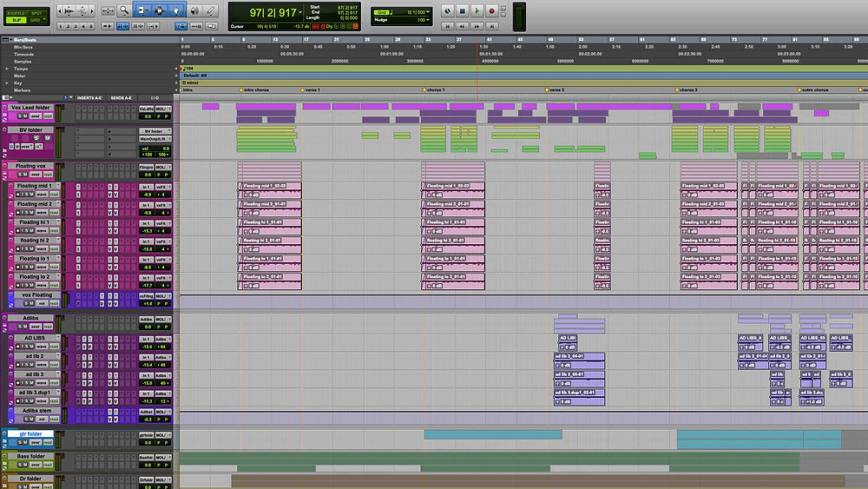868x489 pixels.
Task: Open the Grid value dropdown
Action: click(x=428, y=11)
